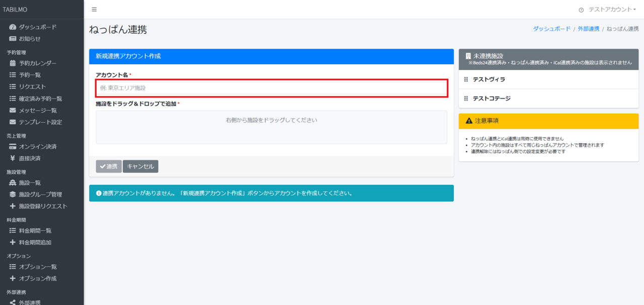Viewport: 644px width, 305px height.
Task: Click the drag handle icon for テストコテージ
Action: 466,98
